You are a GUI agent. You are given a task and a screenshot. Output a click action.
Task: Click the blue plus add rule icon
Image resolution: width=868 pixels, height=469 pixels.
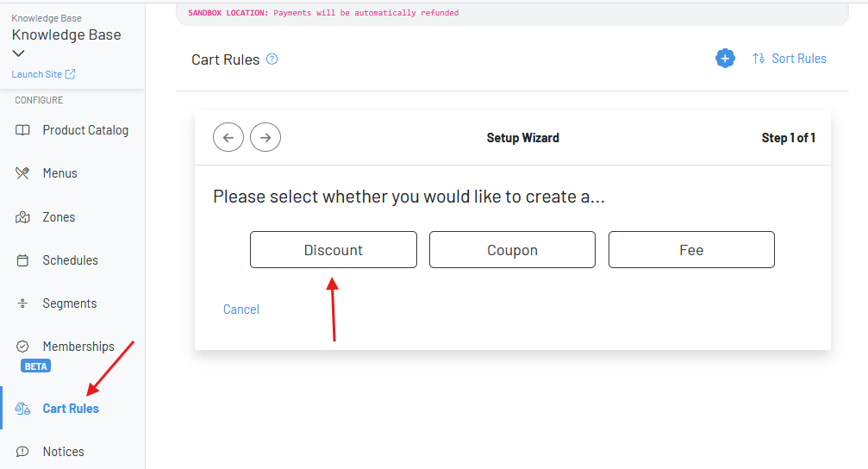point(725,58)
